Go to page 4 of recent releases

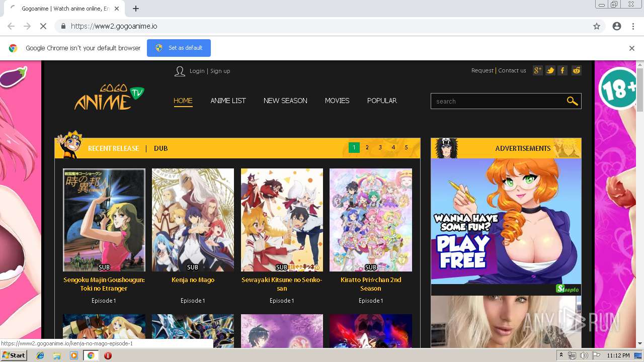pos(393,148)
